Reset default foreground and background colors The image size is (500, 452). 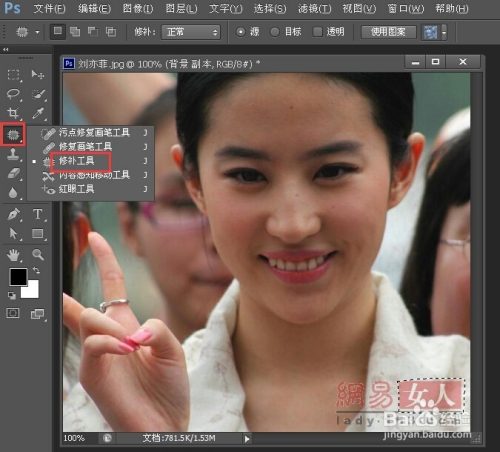coord(12,295)
